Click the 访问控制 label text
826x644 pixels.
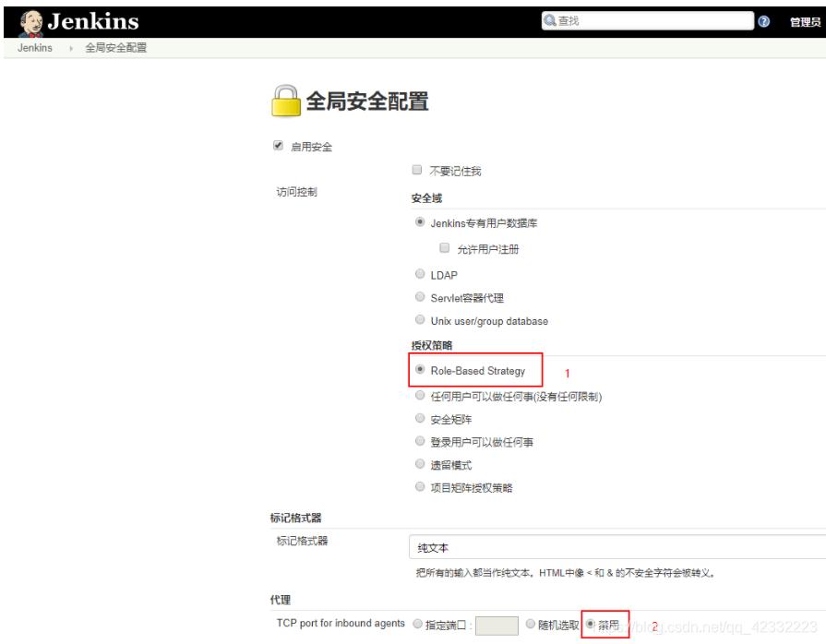click(296, 192)
